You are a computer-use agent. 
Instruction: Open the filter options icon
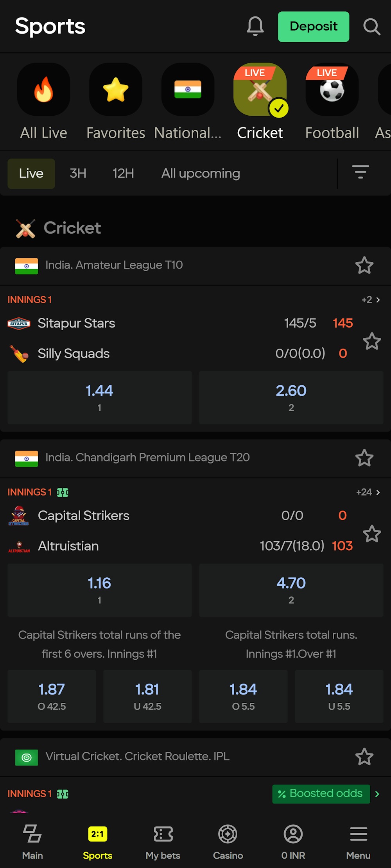coord(360,172)
